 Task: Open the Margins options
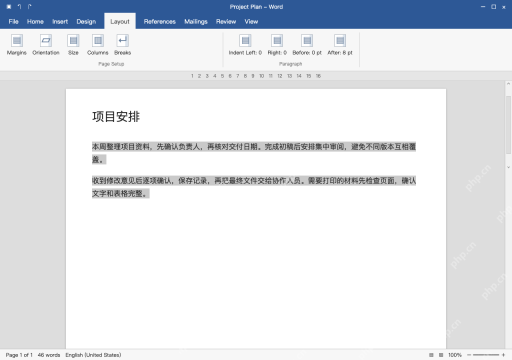[x=17, y=45]
